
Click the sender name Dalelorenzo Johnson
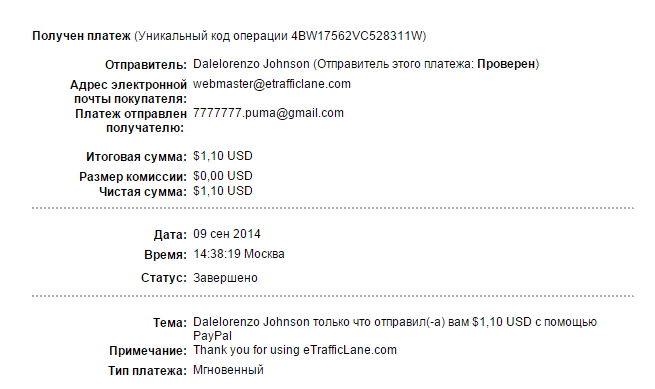click(251, 64)
